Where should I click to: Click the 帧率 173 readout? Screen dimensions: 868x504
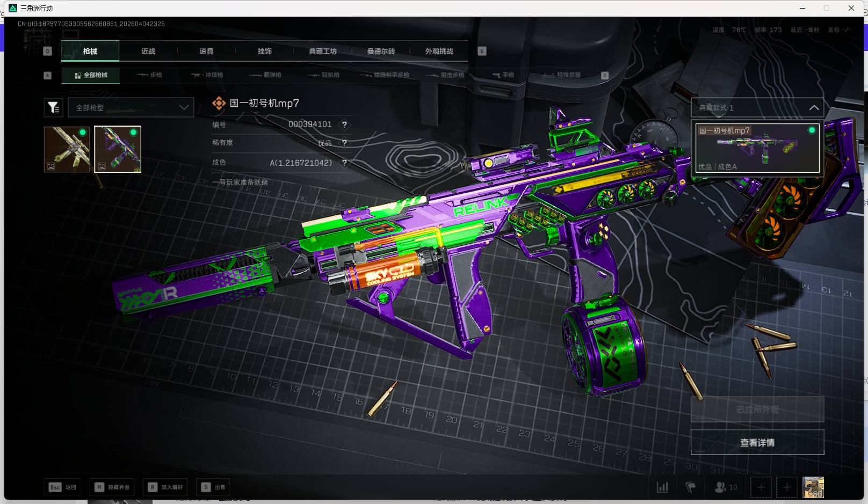[x=768, y=30]
